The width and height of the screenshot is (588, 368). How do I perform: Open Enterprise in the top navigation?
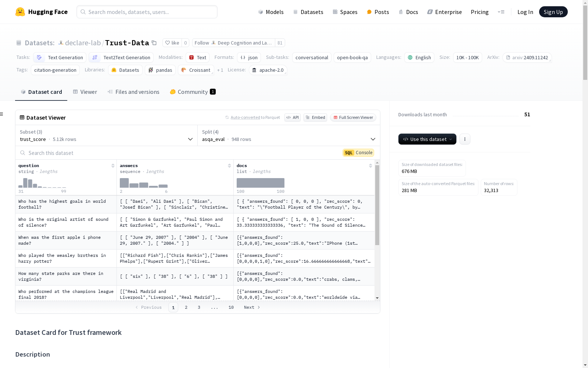444,12
